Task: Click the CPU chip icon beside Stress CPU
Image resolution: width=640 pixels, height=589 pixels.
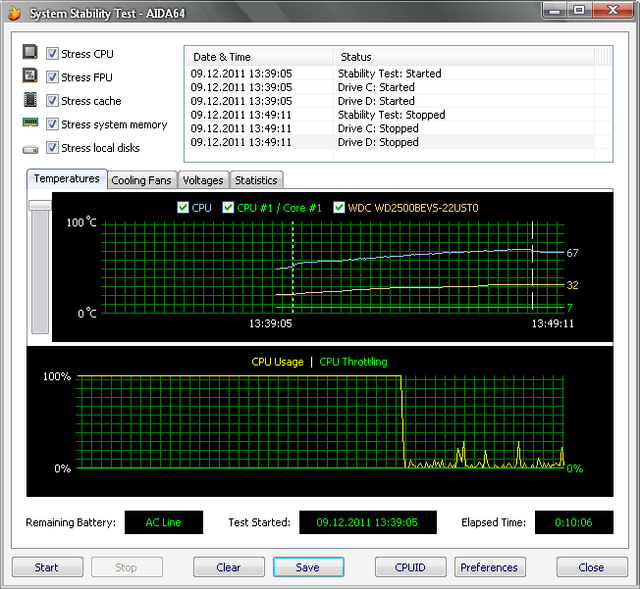Action: click(30, 54)
